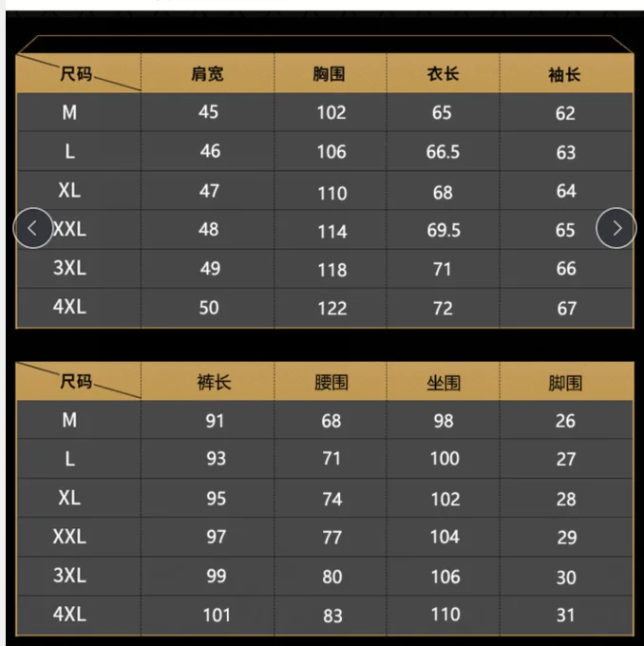The height and width of the screenshot is (646, 644).
Task: Click the M row label in lower table
Action: [69, 421]
